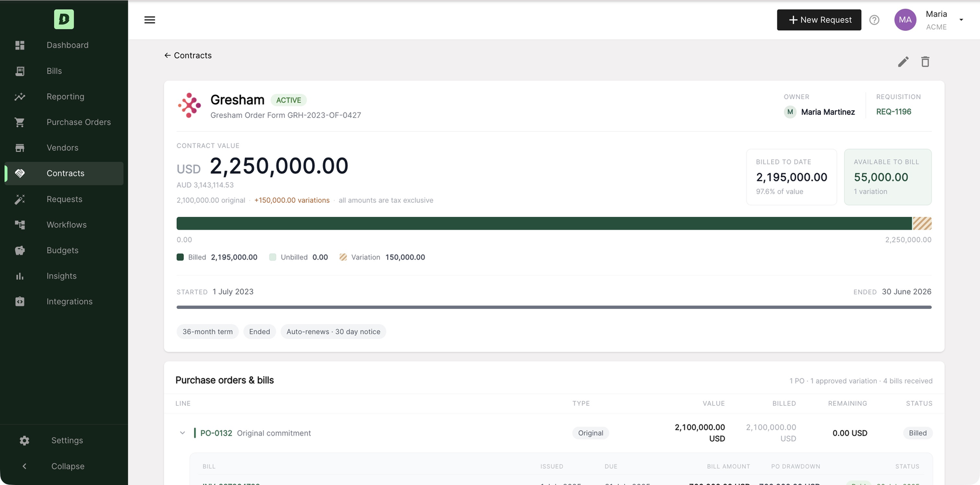Click the Billed status badge for PO-0132
The height and width of the screenshot is (485, 980).
(918, 433)
